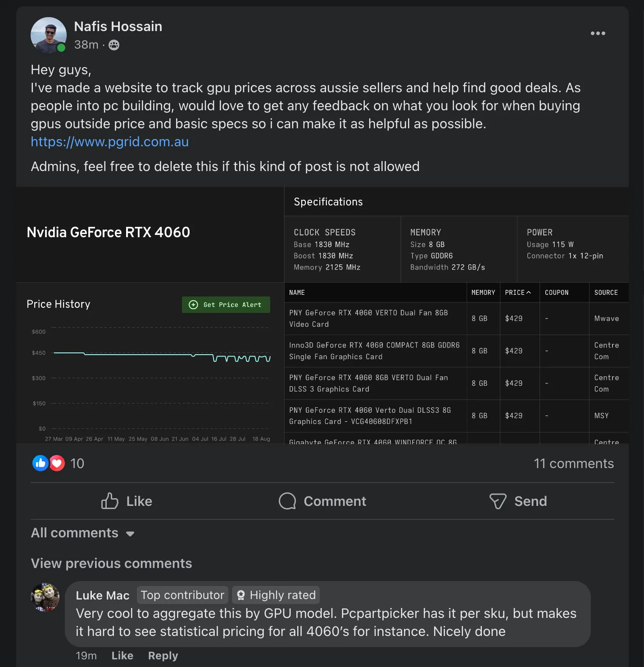Click Luke Mac's avatar picture
The height and width of the screenshot is (667, 644).
click(45, 597)
